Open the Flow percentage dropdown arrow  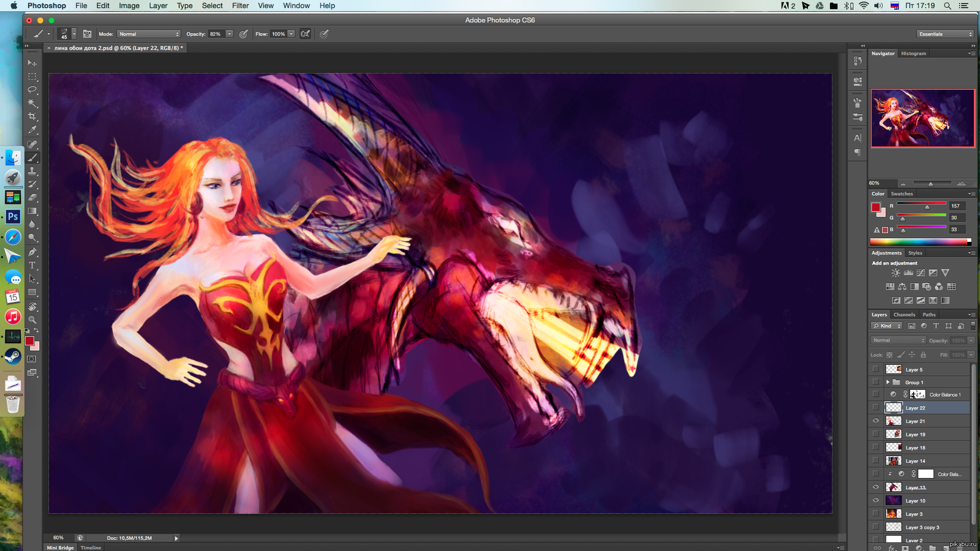point(292,34)
